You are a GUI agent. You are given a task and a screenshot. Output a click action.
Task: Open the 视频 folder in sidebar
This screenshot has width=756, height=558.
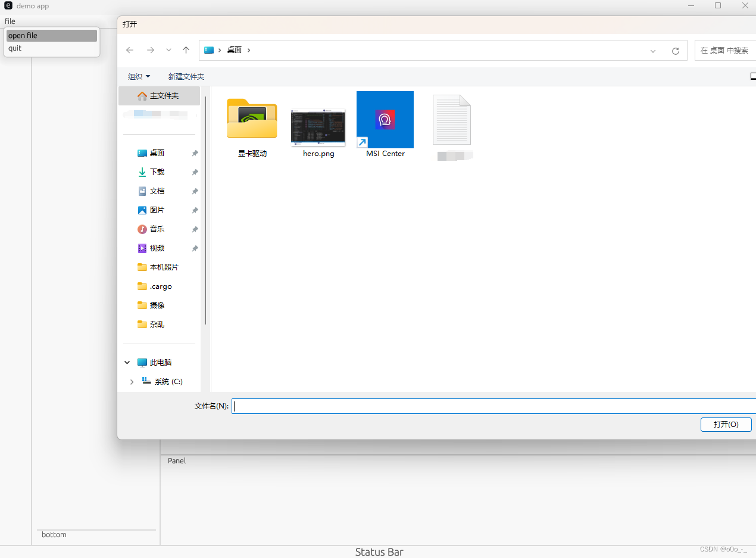tap(157, 248)
